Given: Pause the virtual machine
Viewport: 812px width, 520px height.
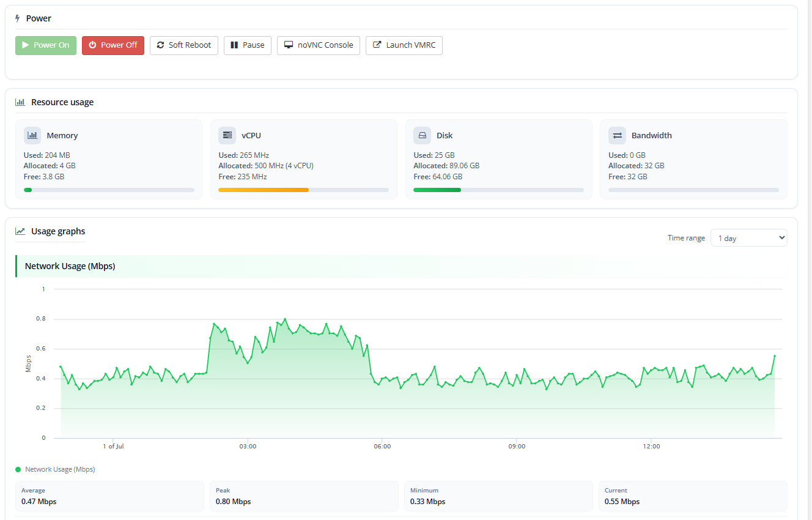Looking at the screenshot, I should pos(248,45).
